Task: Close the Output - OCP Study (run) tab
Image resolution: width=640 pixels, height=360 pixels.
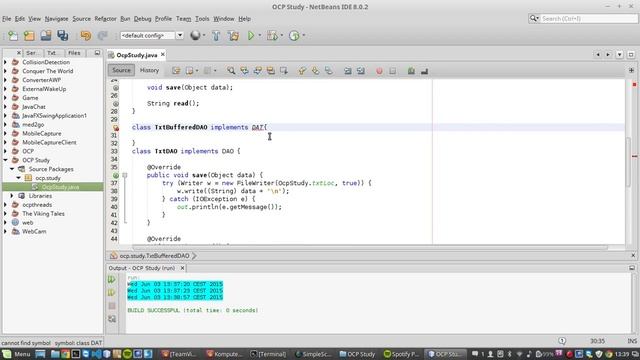Action: [x=182, y=268]
